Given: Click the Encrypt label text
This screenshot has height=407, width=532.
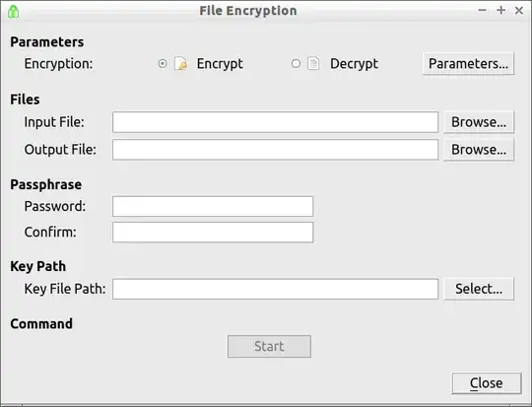Looking at the screenshot, I should click(220, 64).
